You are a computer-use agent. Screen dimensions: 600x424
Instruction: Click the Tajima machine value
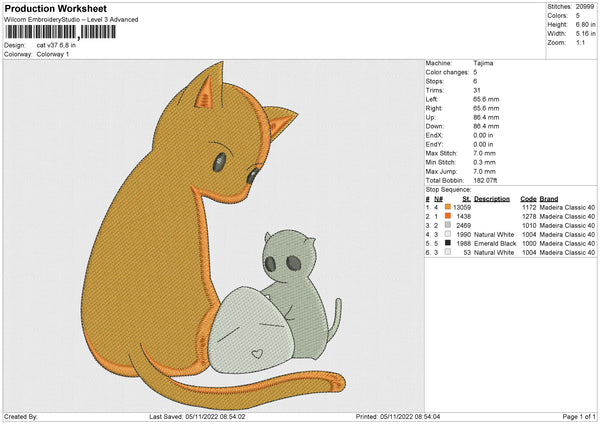[484, 63]
